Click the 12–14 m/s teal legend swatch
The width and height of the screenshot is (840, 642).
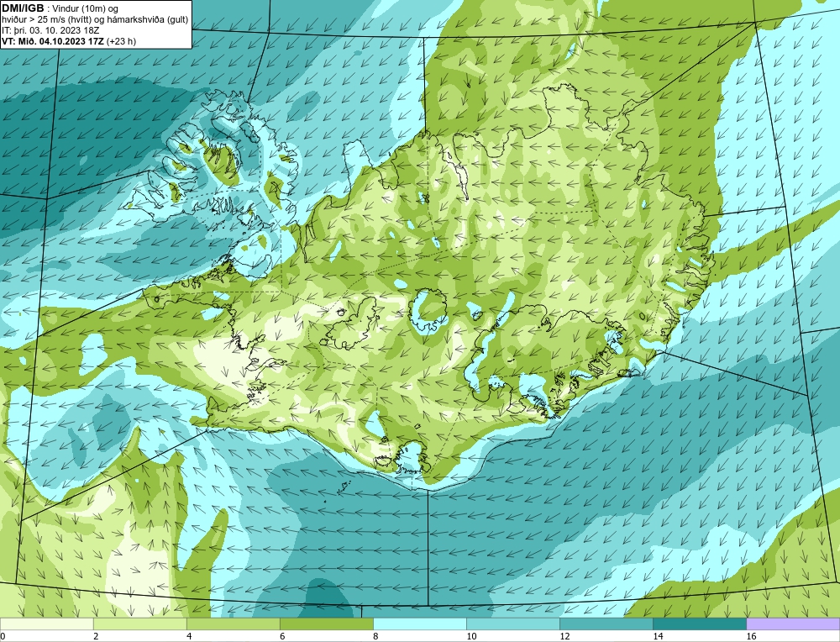606,624
